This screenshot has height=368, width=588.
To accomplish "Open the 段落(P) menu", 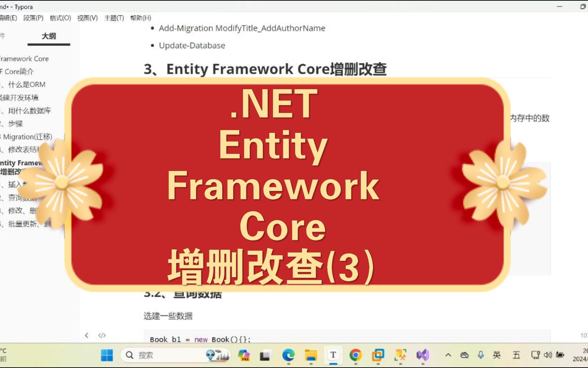I will (33, 18).
